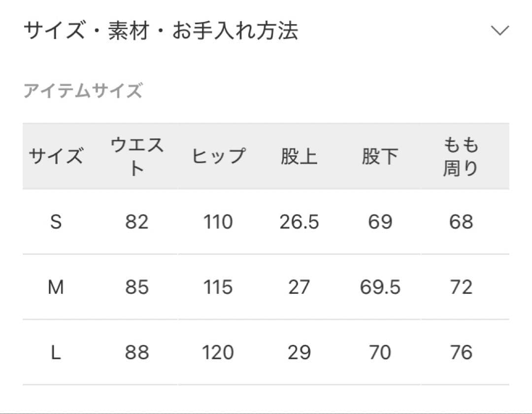Select the 股下 value 69.5 in row M
The height and width of the screenshot is (414, 532).
pos(380,287)
